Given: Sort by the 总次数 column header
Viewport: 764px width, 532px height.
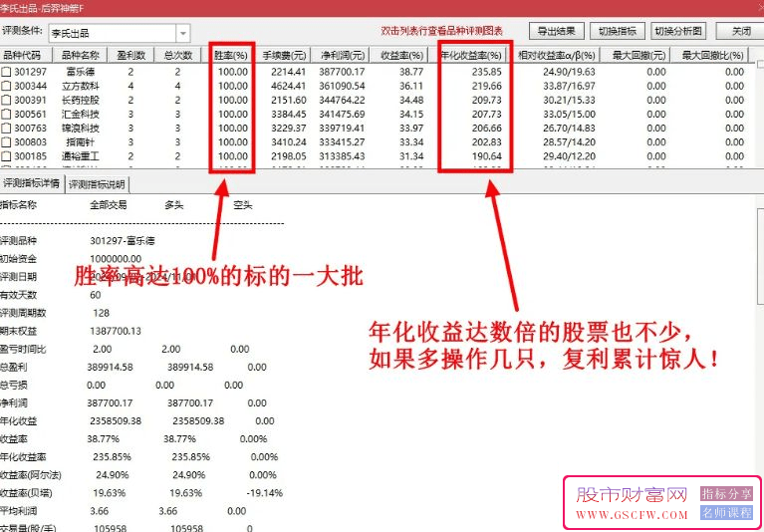Looking at the screenshot, I should pyautogui.click(x=178, y=55).
